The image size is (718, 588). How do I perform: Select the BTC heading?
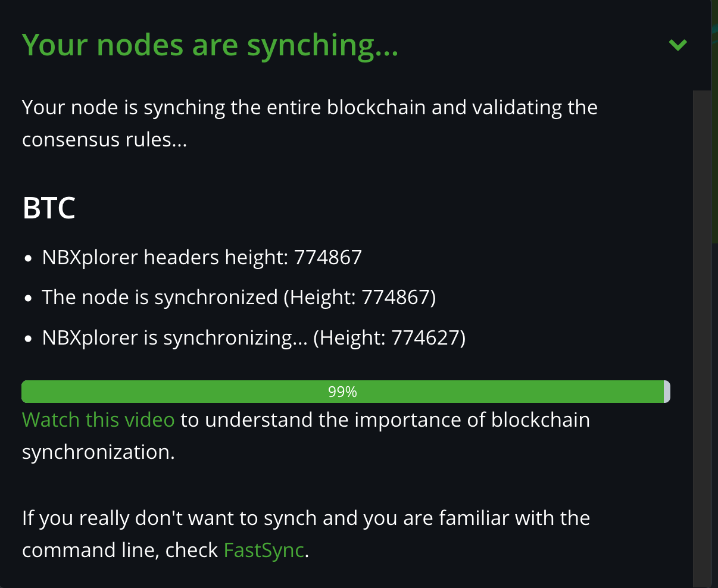pos(49,208)
